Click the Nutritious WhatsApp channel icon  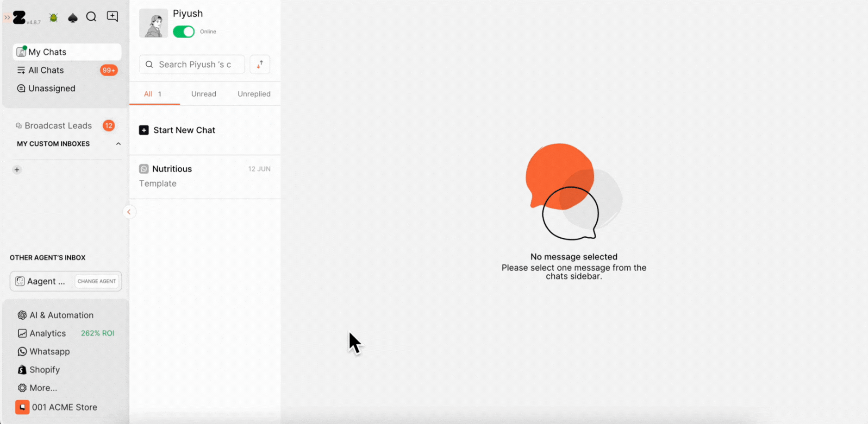(x=144, y=169)
